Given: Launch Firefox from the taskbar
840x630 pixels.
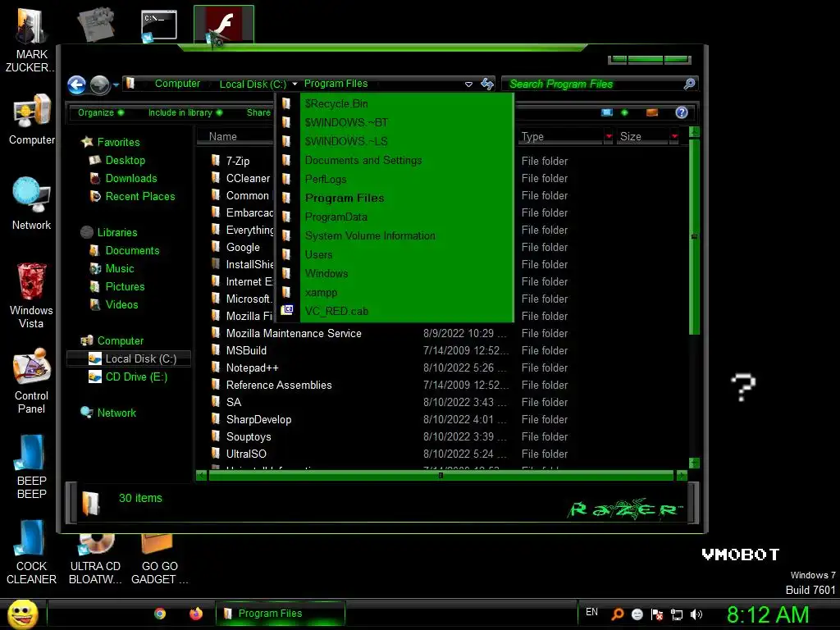Looking at the screenshot, I should coord(196,614).
